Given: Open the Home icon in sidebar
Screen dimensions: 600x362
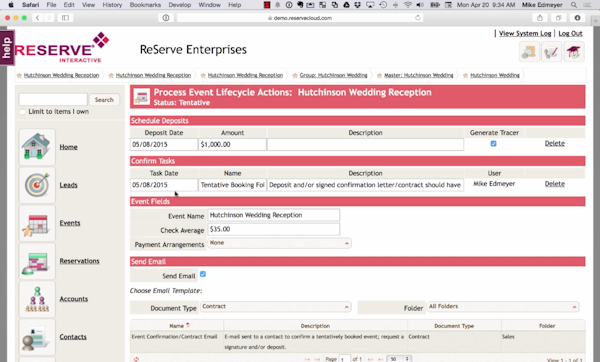Looking at the screenshot, I should point(37,147).
